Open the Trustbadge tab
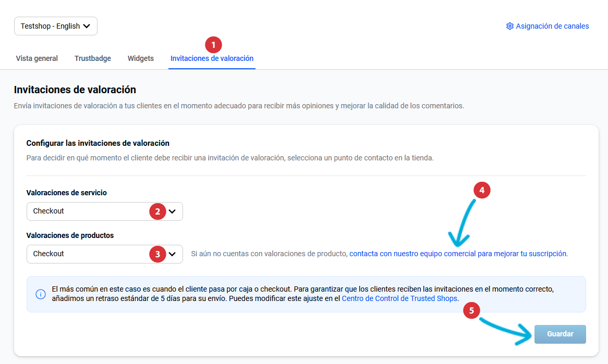608x364 pixels. pyautogui.click(x=92, y=58)
